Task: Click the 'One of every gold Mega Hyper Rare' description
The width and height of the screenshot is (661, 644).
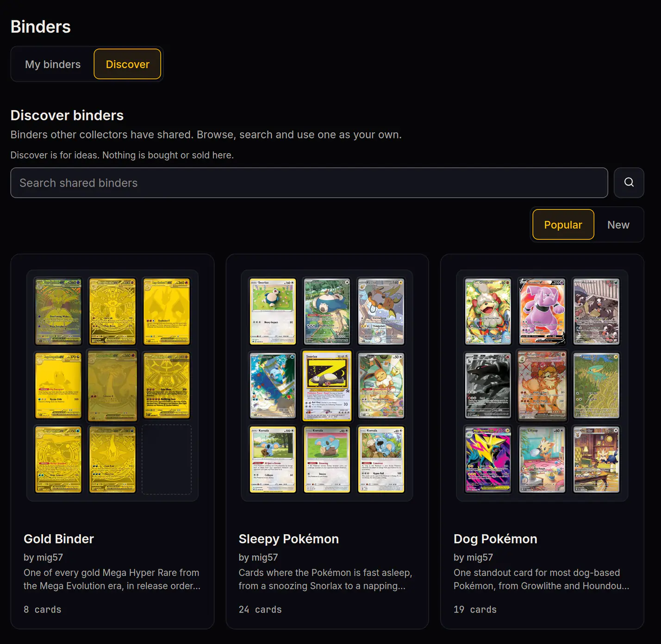Action: (x=112, y=579)
